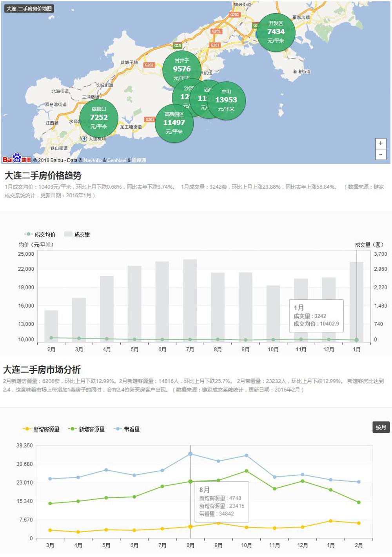This screenshot has height=557, width=392.
Task: Click the 1月 average price data point
Action: 356,340
